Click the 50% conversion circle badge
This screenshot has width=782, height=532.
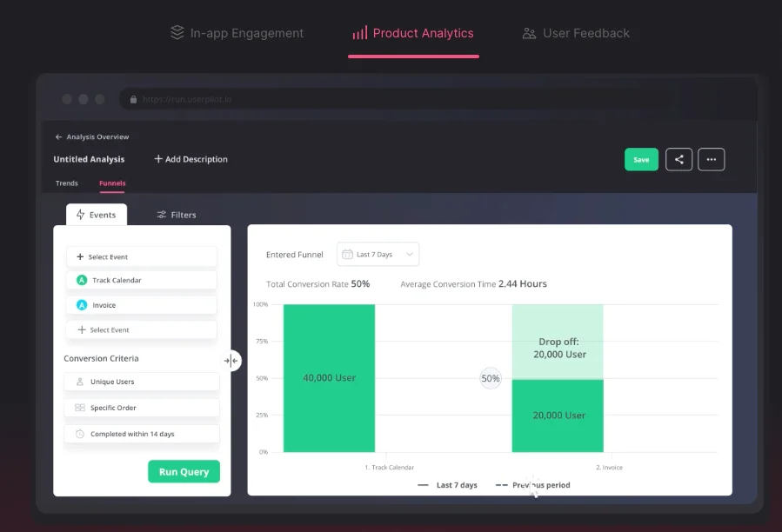tap(491, 378)
